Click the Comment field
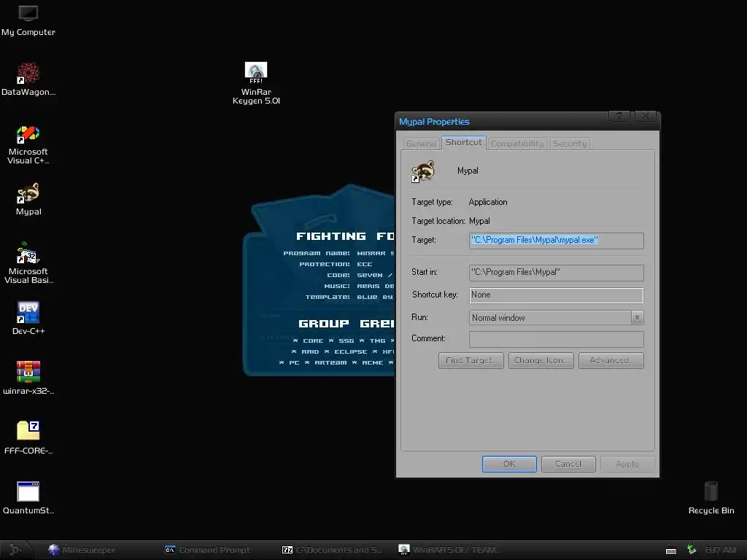 556,339
